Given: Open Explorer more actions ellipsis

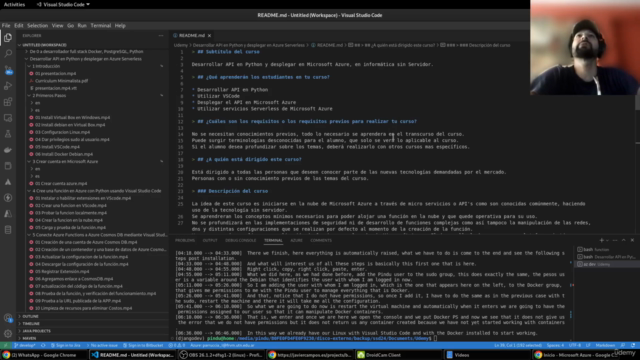Looking at the screenshot, I should pyautogui.click(x=161, y=36).
